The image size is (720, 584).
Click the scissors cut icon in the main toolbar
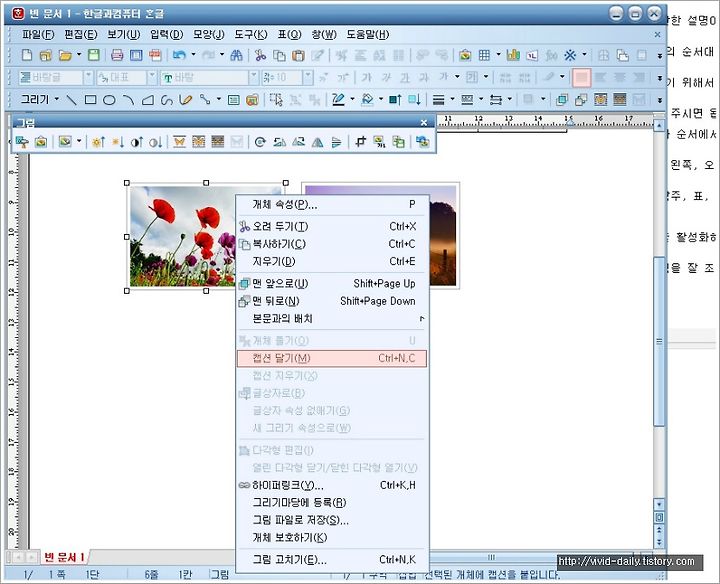click(260, 56)
